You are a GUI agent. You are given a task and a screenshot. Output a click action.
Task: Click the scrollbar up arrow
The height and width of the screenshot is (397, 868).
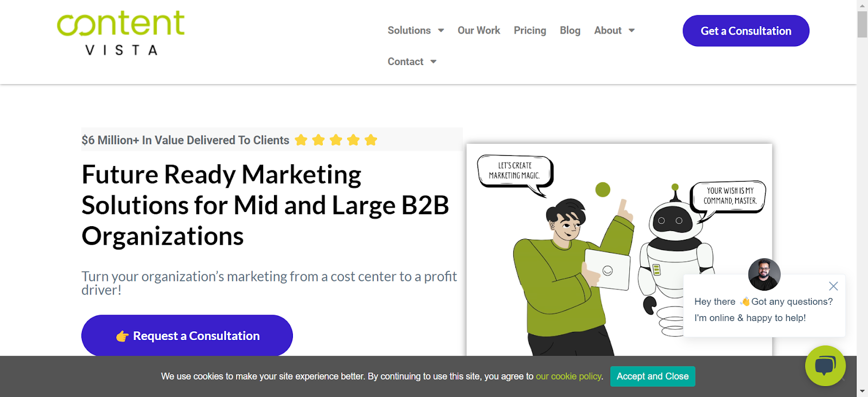tap(862, 5)
